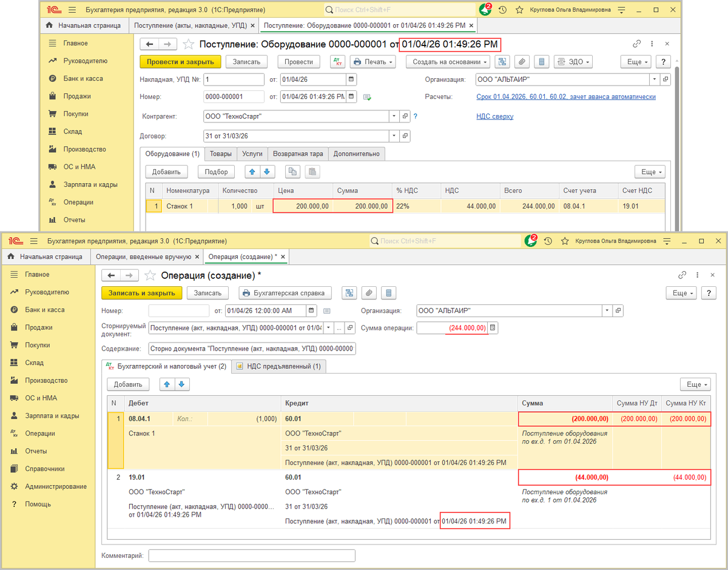Switch to Товары tab
The image size is (728, 570).
click(220, 153)
